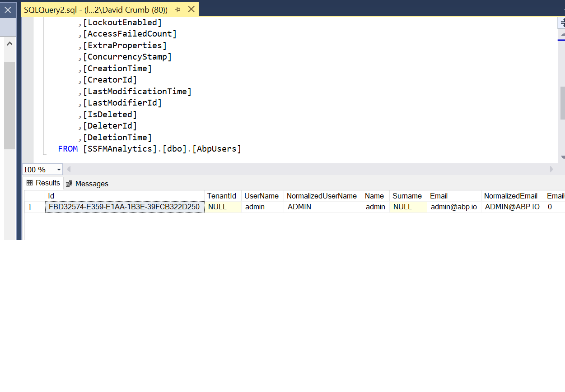565x392 pixels.
Task: Click the Id GUID cell value
Action: point(124,207)
